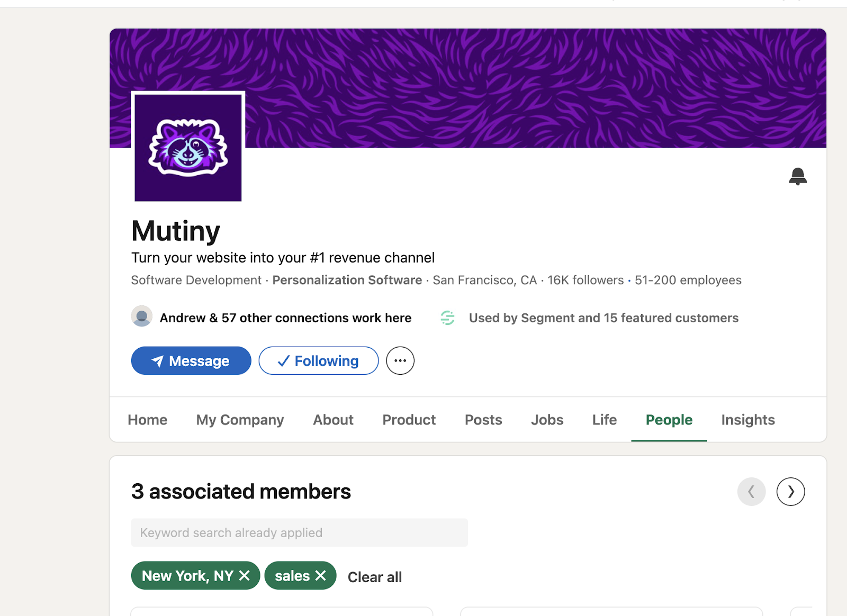Remove the sales filter chip
847x616 pixels.
(321, 575)
